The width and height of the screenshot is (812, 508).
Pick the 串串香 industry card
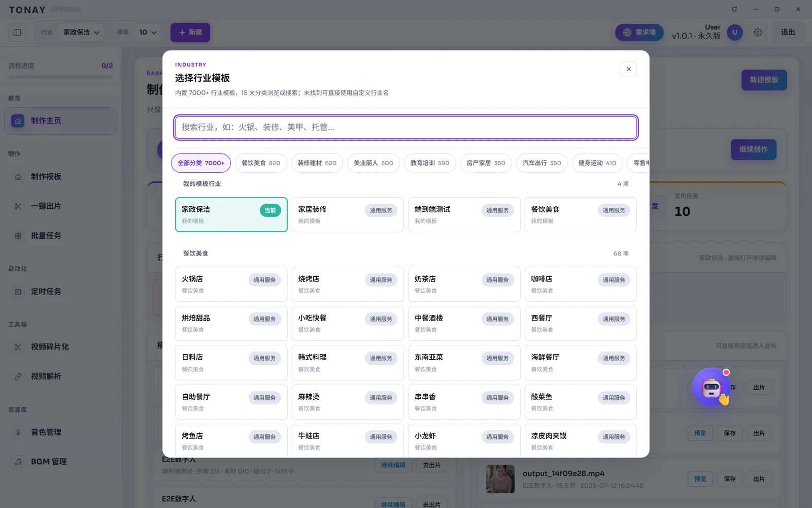click(x=464, y=402)
